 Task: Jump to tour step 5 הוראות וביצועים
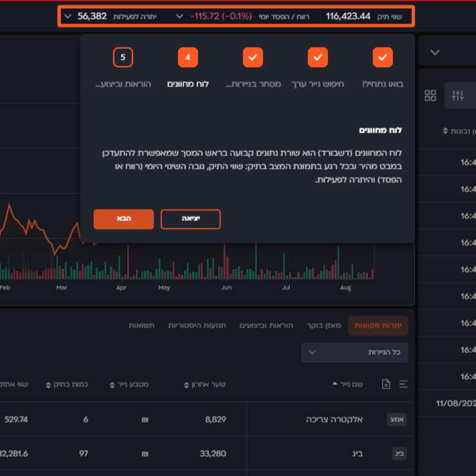click(123, 58)
